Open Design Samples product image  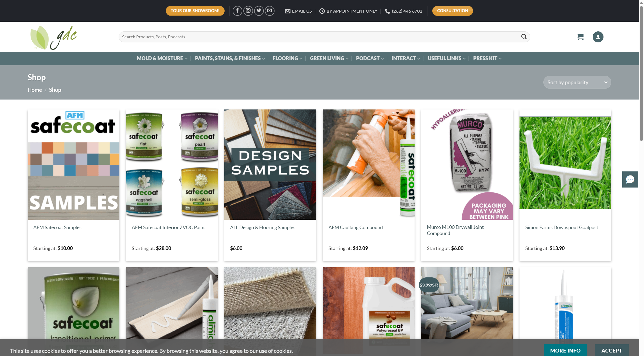[x=270, y=164]
